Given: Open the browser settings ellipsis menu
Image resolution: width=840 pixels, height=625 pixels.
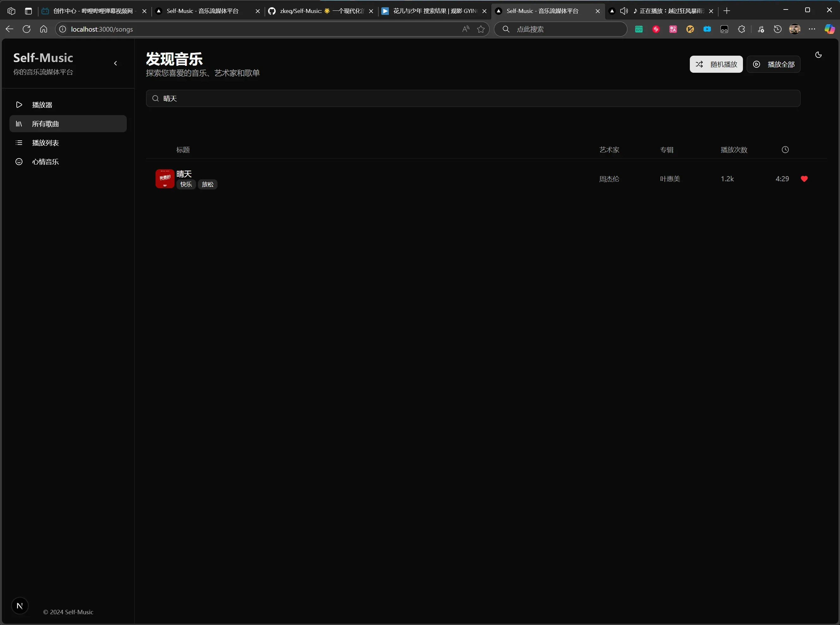Looking at the screenshot, I should coord(812,29).
